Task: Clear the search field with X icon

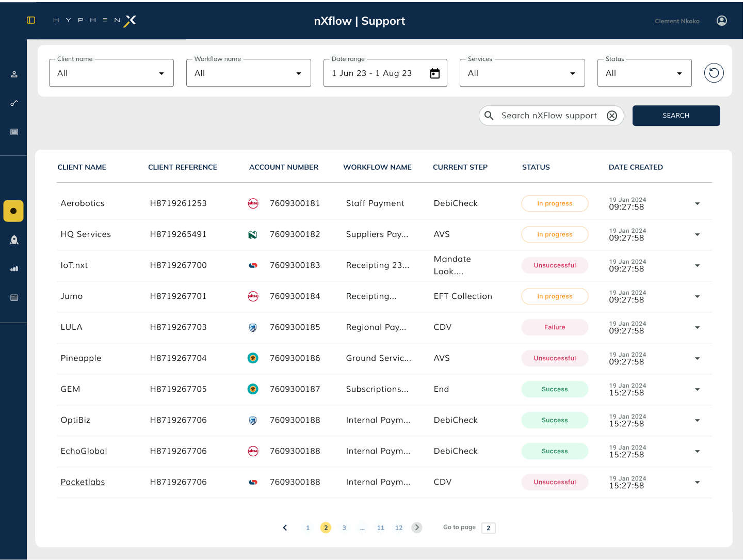Action: coord(612,116)
